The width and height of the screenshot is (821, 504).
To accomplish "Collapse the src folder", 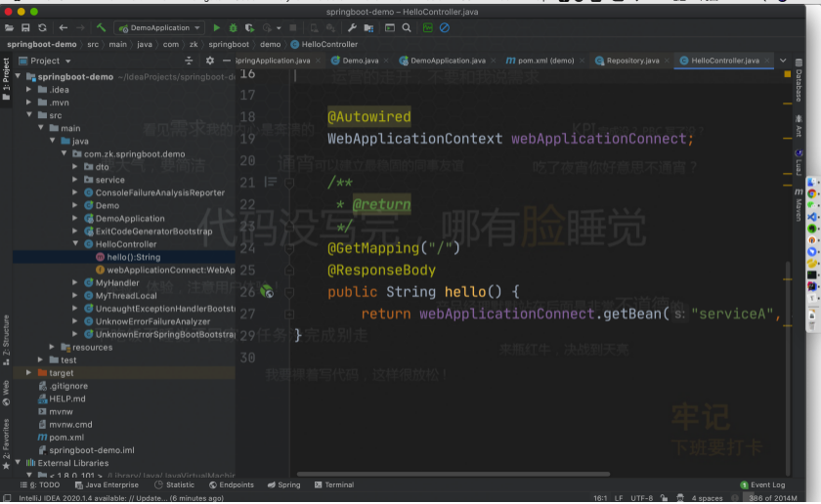I will click(29, 115).
